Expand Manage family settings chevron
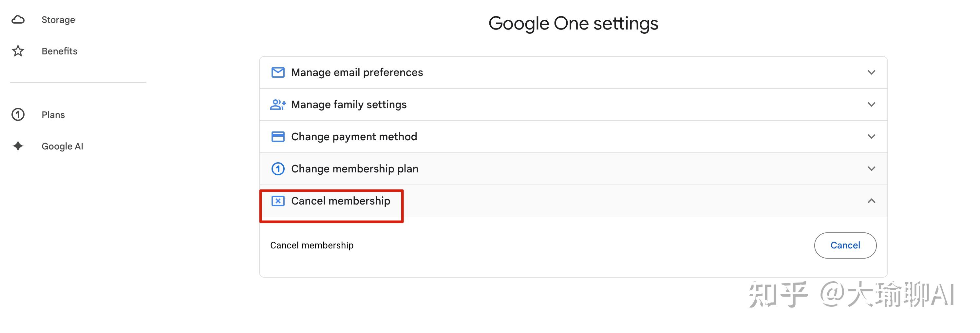 pos(871,104)
